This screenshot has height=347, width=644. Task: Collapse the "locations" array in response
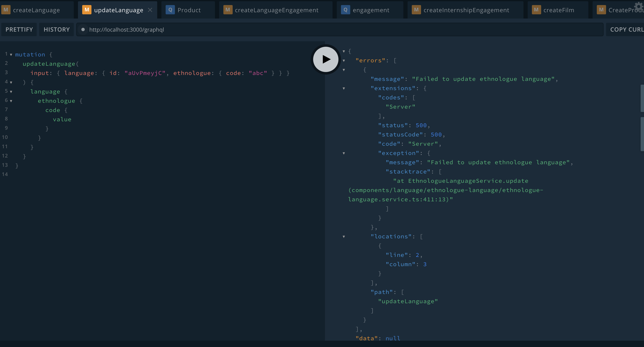(x=344, y=237)
